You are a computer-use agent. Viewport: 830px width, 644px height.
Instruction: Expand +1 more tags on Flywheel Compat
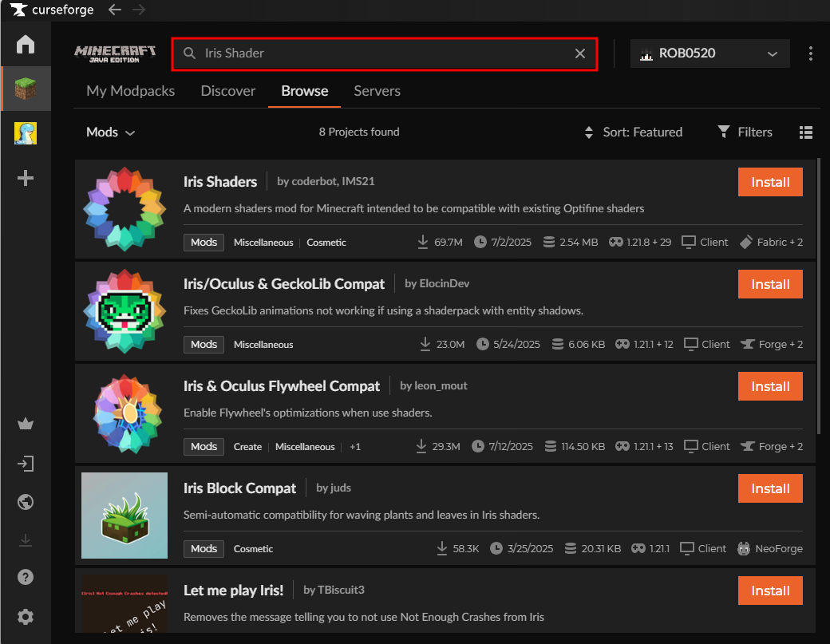click(x=355, y=447)
